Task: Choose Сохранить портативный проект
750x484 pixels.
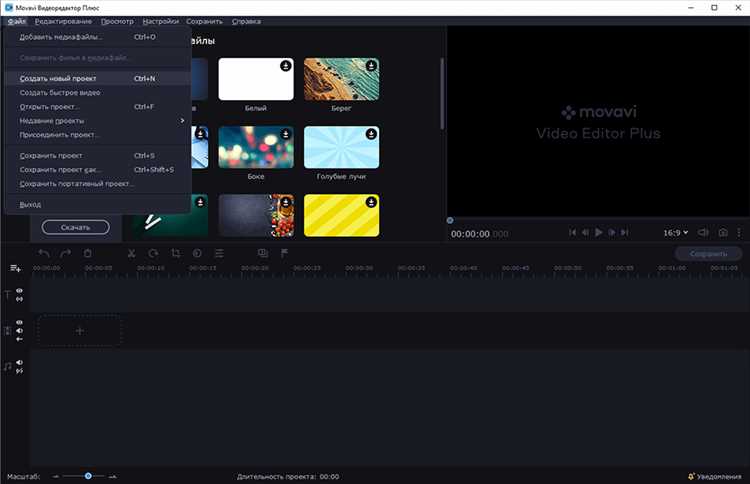Action: (98, 184)
